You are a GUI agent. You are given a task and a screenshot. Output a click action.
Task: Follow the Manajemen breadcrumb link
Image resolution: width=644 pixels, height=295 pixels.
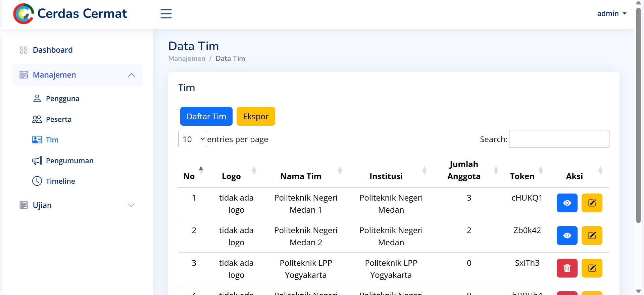click(x=187, y=58)
